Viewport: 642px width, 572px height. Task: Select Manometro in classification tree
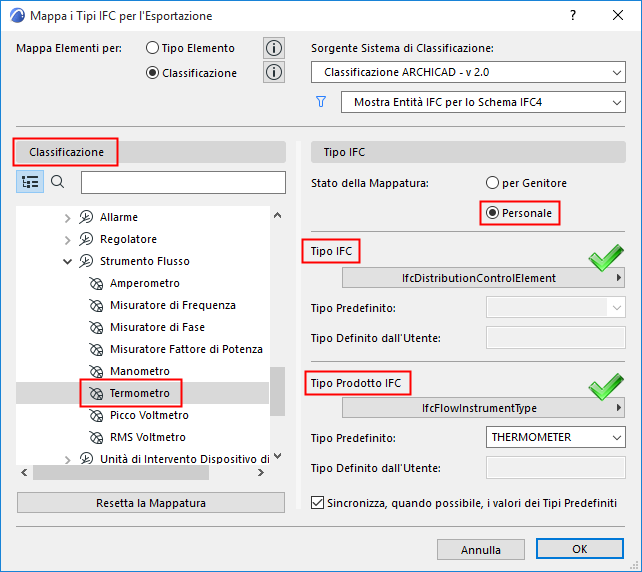[140, 371]
